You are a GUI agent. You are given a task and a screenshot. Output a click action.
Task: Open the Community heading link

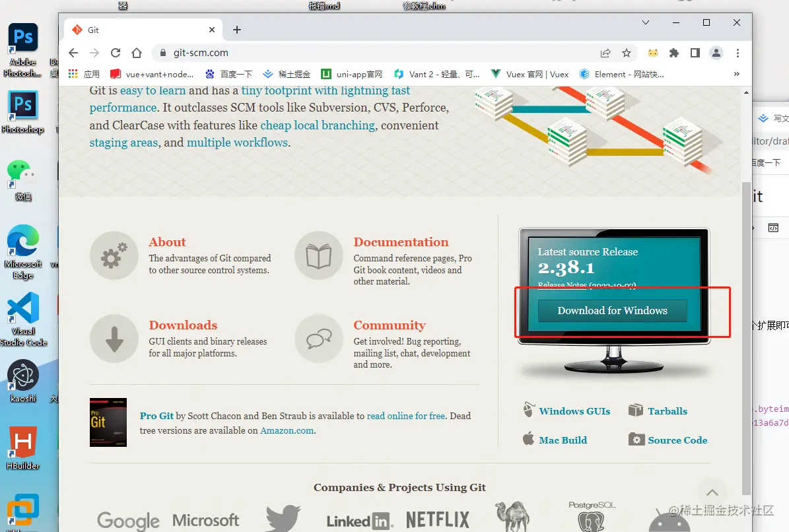click(390, 325)
